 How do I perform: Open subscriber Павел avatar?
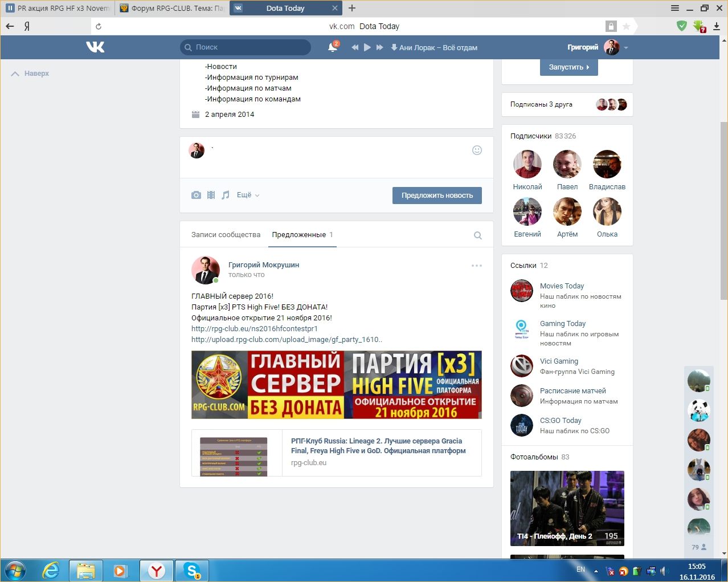click(567, 165)
